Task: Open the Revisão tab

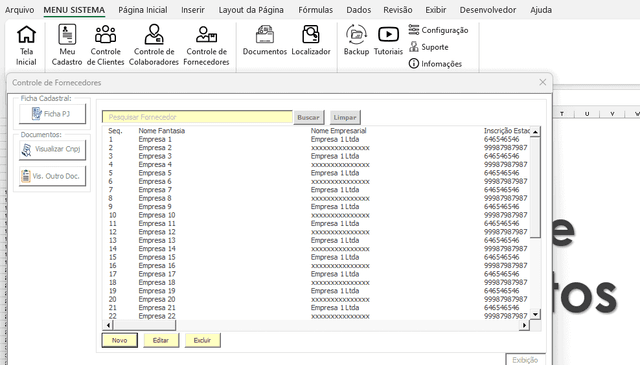Action: click(398, 10)
